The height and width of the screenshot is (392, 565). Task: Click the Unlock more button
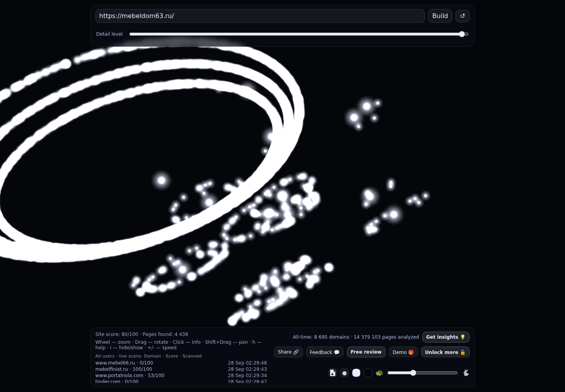click(x=445, y=352)
